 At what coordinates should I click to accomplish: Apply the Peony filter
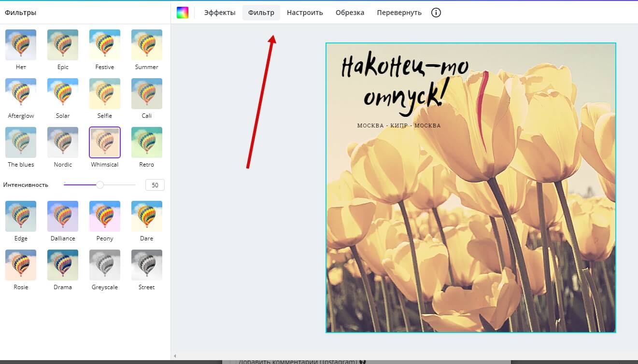[x=105, y=216]
